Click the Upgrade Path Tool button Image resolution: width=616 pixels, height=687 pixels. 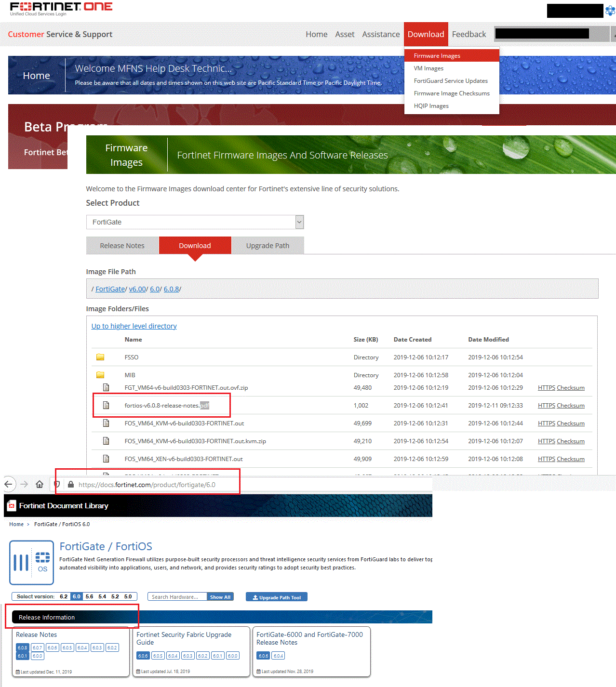(x=277, y=597)
